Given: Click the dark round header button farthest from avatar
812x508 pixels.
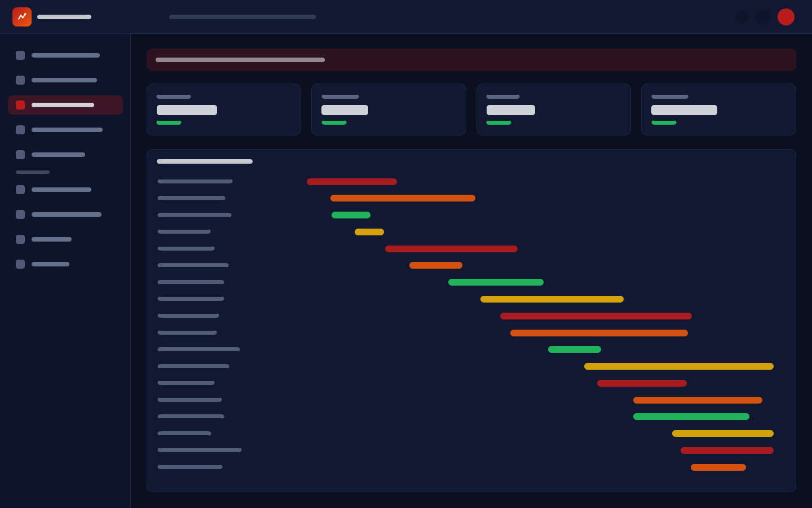Looking at the screenshot, I should coord(742,17).
